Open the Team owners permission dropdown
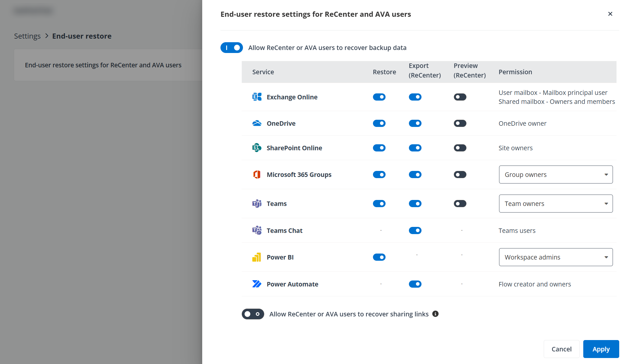627x364 pixels. [x=556, y=203]
